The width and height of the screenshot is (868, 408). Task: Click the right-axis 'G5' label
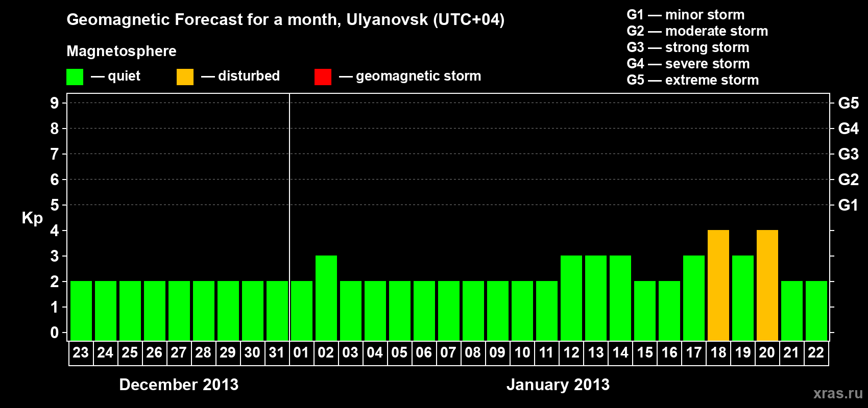[x=848, y=103]
